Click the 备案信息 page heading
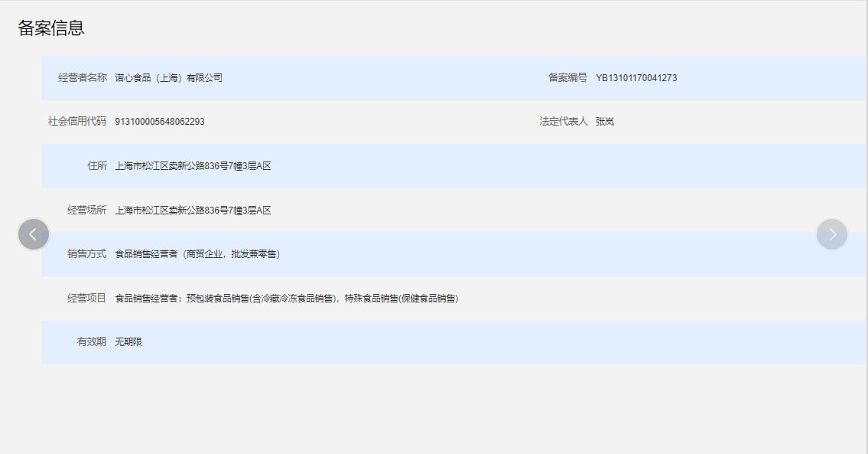Viewport: 868px width, 454px height. pyautogui.click(x=51, y=28)
